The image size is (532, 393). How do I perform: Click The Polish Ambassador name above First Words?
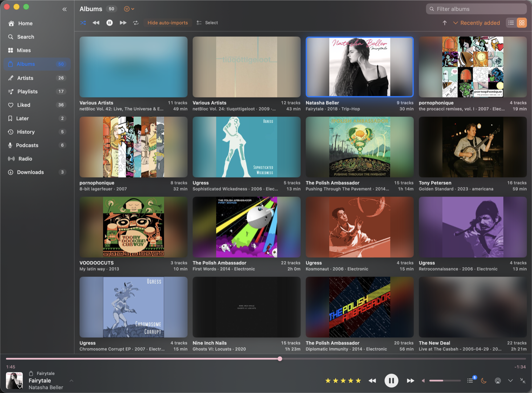219,263
